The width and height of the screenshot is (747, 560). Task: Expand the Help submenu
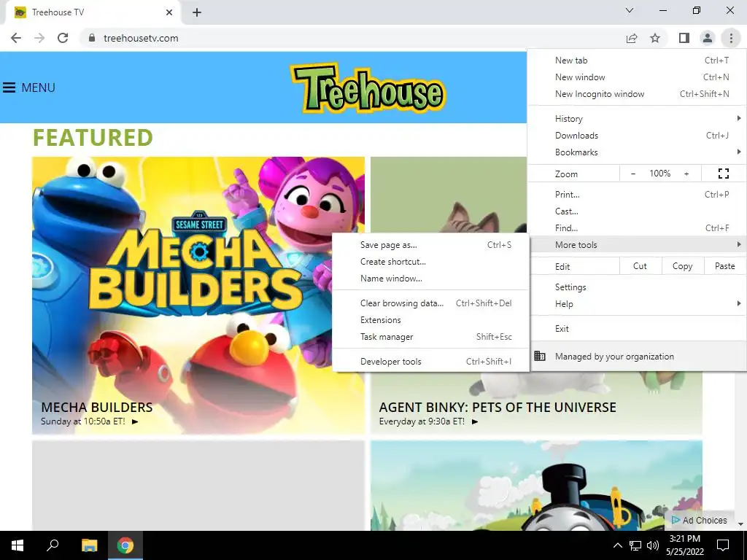click(637, 304)
